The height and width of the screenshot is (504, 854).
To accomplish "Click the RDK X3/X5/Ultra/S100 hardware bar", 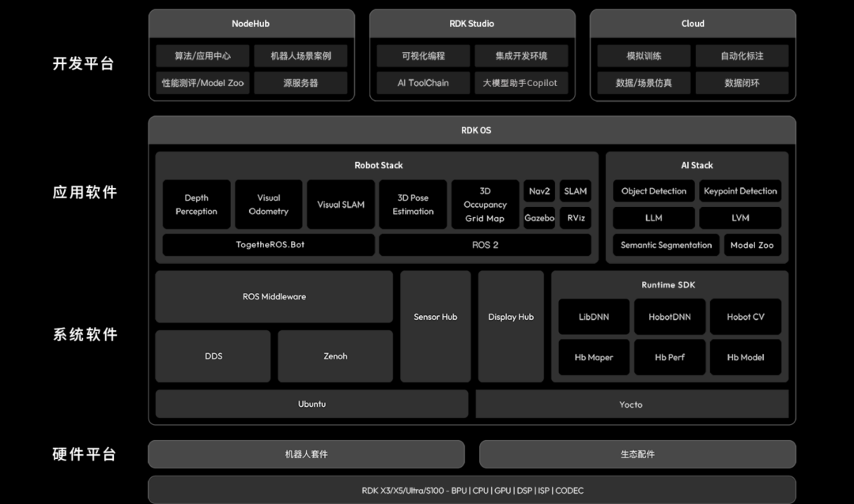I will coord(472,490).
